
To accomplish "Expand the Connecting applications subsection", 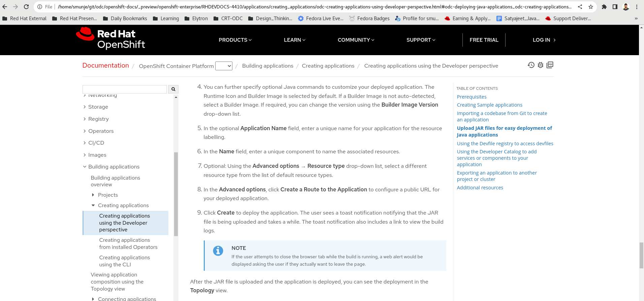I will 124,299.
